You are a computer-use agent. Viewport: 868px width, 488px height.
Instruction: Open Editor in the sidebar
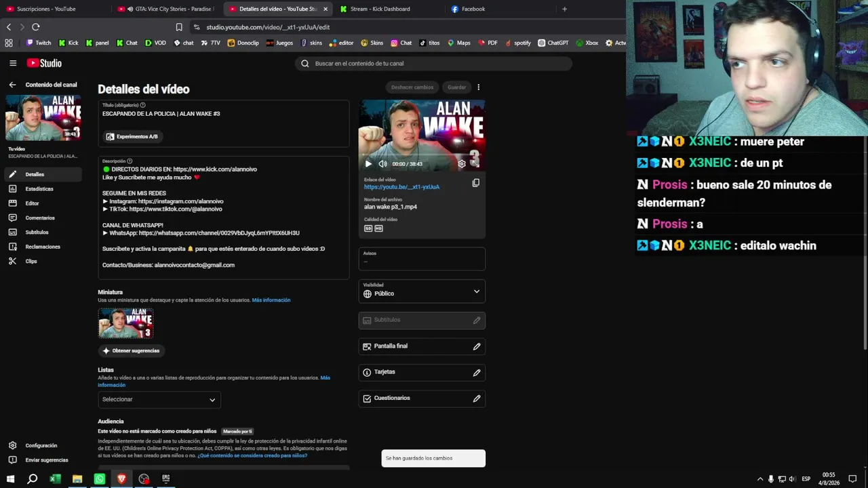tap(41, 203)
